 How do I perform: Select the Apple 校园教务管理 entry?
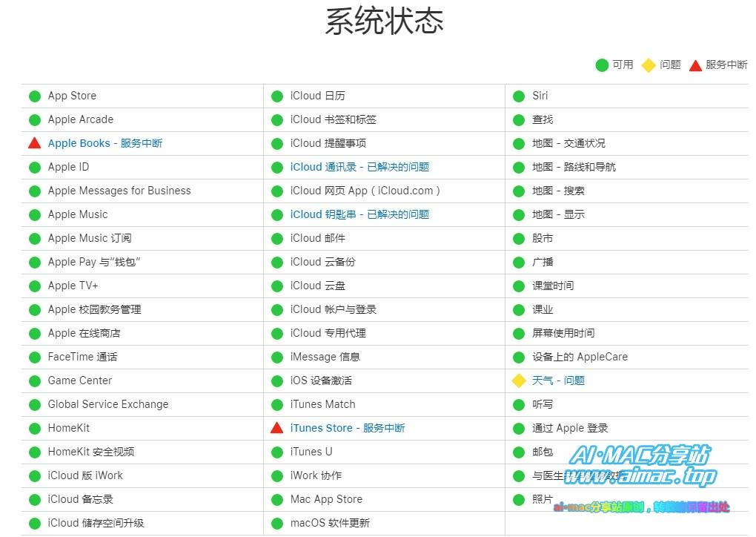click(x=95, y=309)
